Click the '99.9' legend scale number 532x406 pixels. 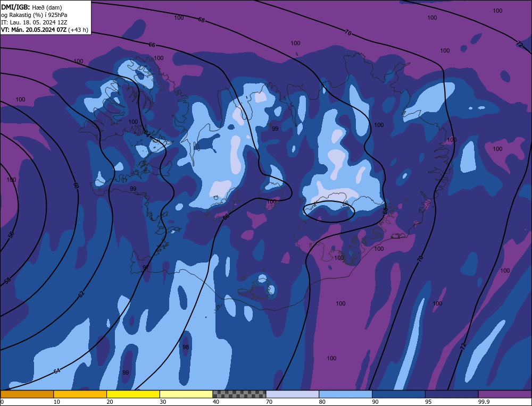(x=484, y=402)
